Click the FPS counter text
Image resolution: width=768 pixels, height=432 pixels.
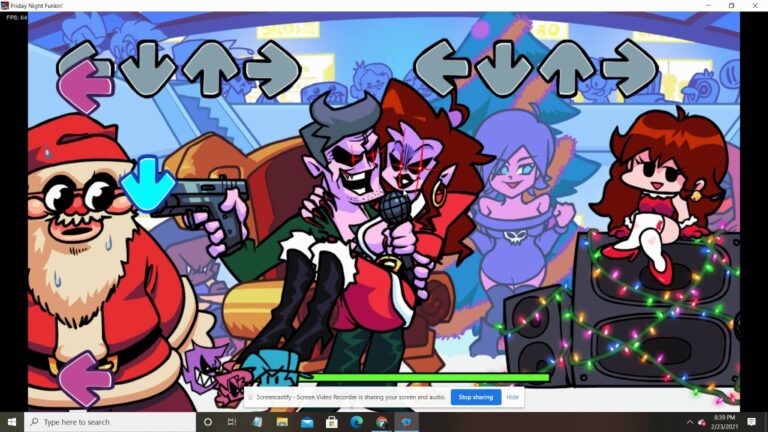coord(16,17)
